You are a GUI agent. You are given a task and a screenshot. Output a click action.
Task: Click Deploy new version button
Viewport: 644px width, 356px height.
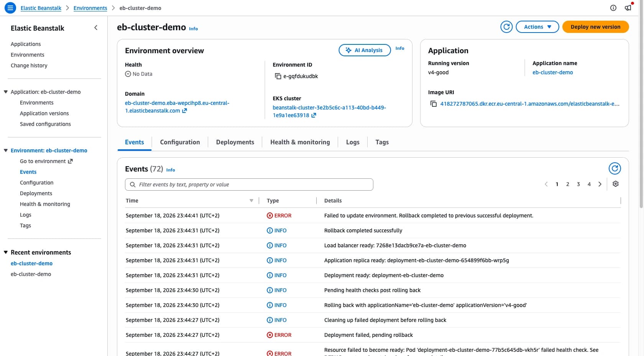click(595, 27)
